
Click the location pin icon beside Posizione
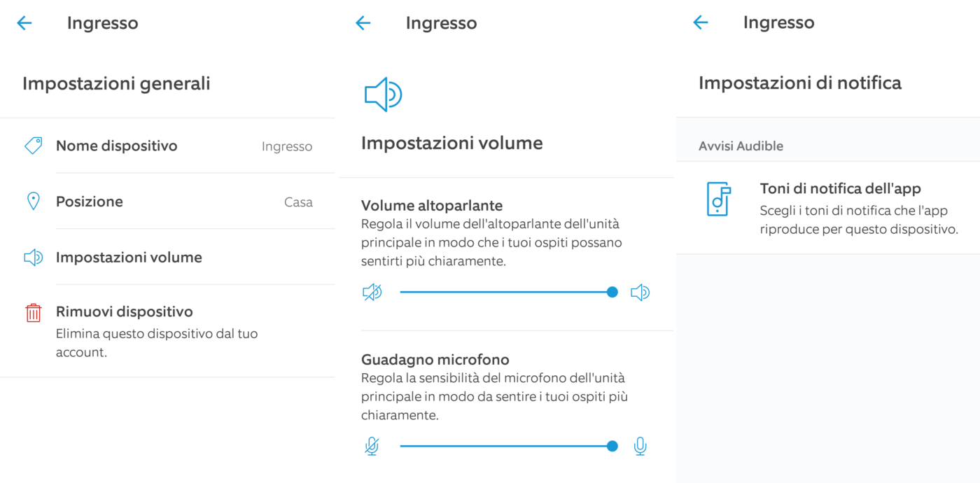click(x=33, y=202)
